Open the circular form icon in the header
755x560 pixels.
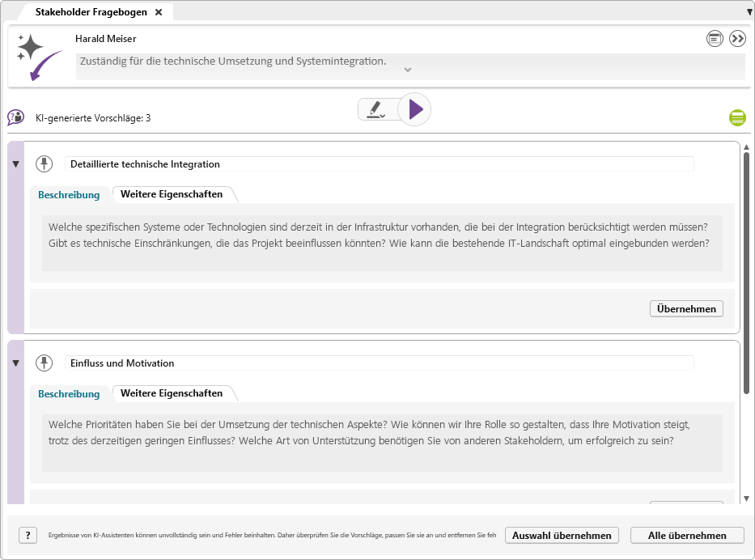tap(713, 38)
